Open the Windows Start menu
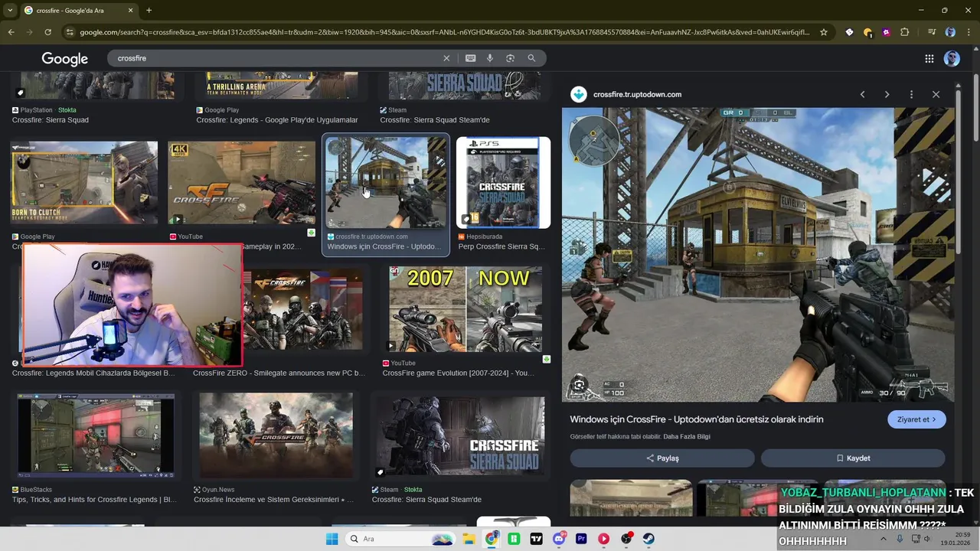The image size is (980, 551). pyautogui.click(x=332, y=539)
